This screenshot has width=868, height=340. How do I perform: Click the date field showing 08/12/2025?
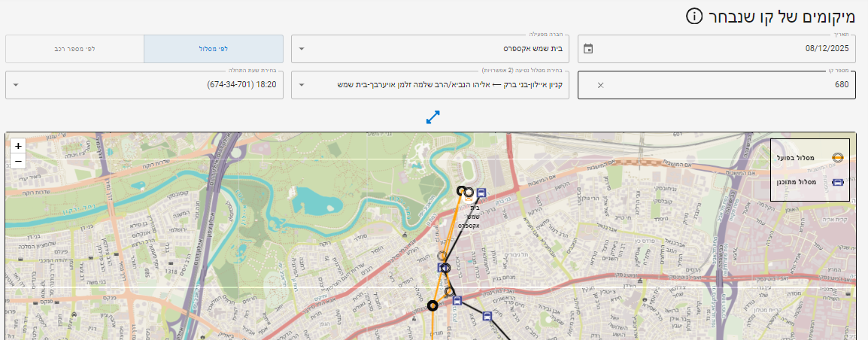pyautogui.click(x=717, y=49)
